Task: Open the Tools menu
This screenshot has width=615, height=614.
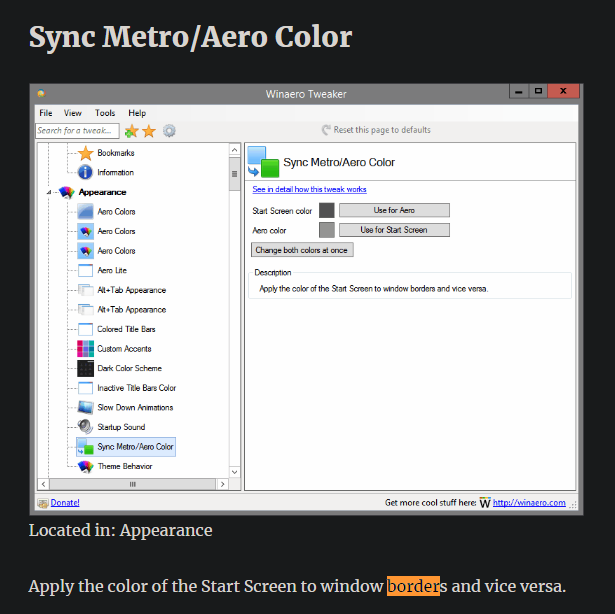Action: [x=105, y=113]
